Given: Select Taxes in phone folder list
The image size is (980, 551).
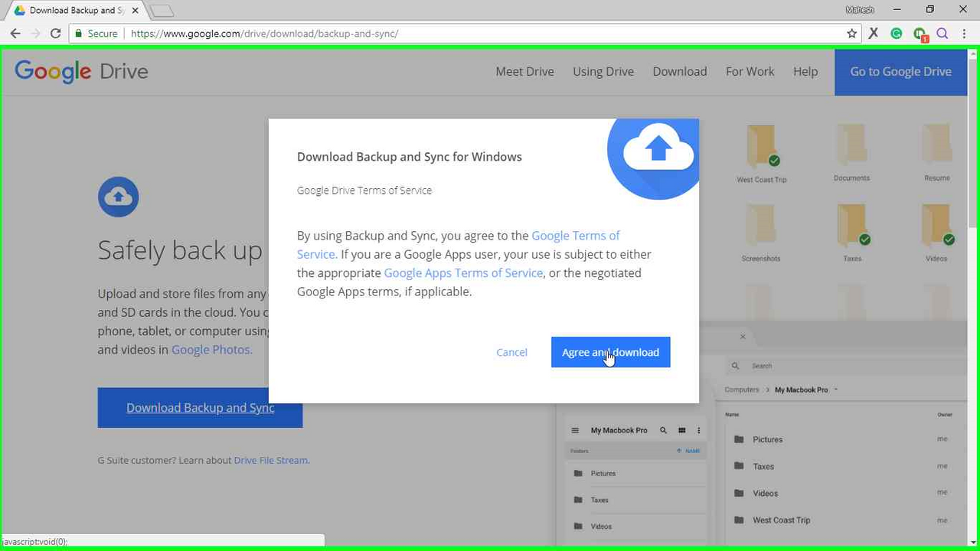Looking at the screenshot, I should pos(637,500).
